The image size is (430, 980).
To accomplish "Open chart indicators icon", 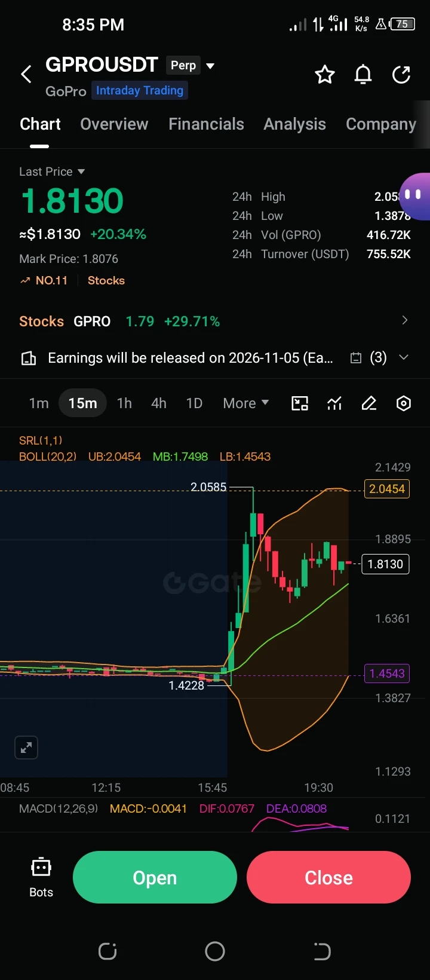I will 334,403.
